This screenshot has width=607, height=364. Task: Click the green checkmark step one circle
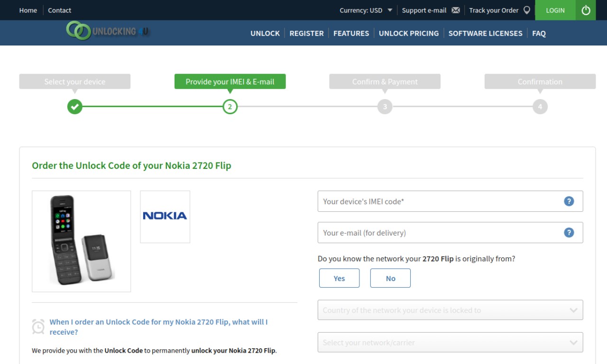(74, 107)
